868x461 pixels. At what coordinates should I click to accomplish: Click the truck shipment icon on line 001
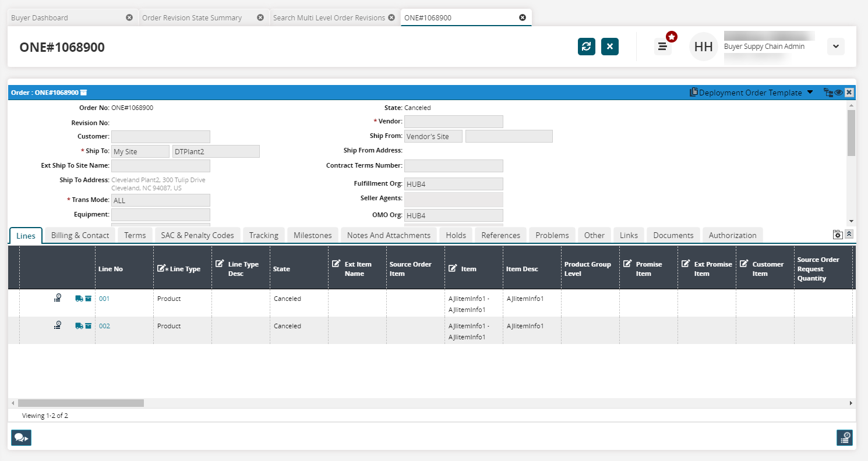click(x=79, y=299)
